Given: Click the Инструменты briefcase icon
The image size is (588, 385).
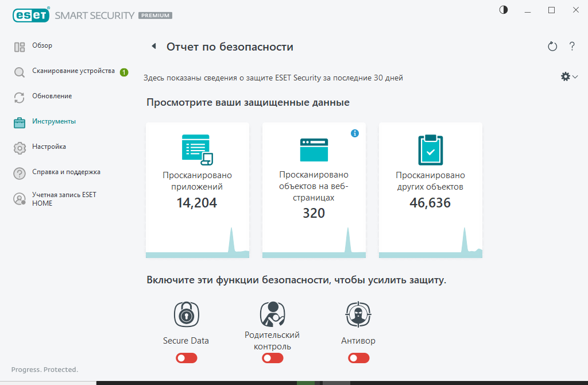Looking at the screenshot, I should click(x=20, y=123).
